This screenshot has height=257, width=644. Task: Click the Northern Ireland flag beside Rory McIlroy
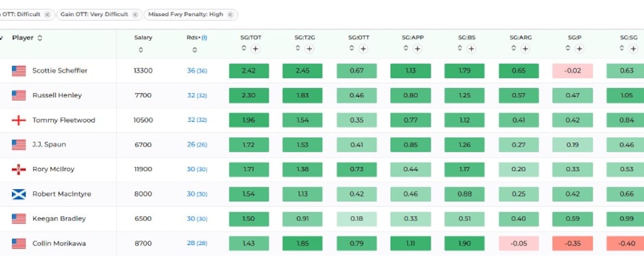[19, 169]
